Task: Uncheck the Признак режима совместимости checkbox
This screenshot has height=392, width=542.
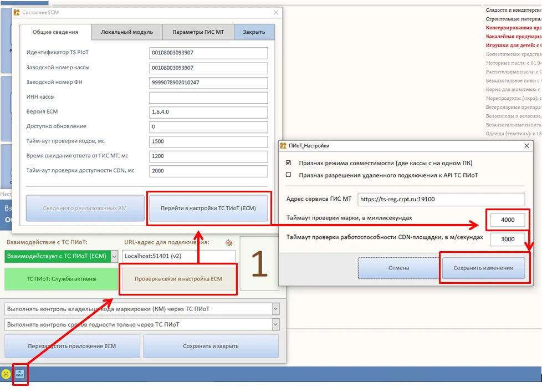Action: point(288,163)
